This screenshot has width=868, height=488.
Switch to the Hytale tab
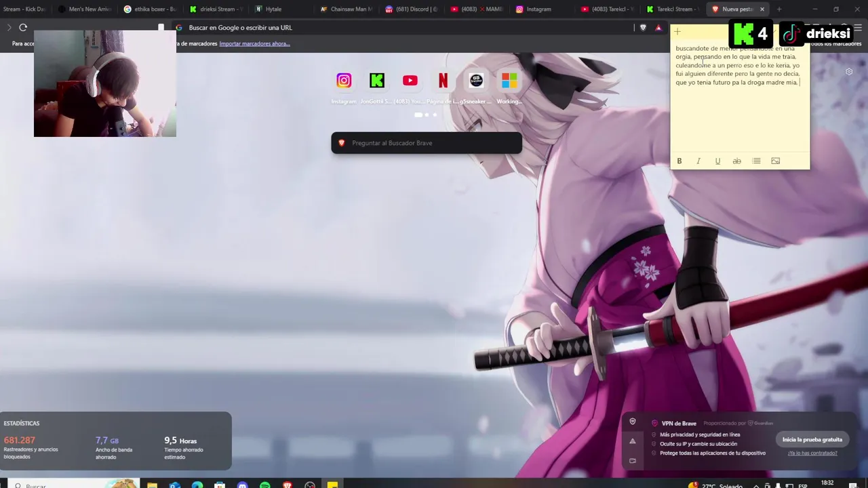pos(281,9)
